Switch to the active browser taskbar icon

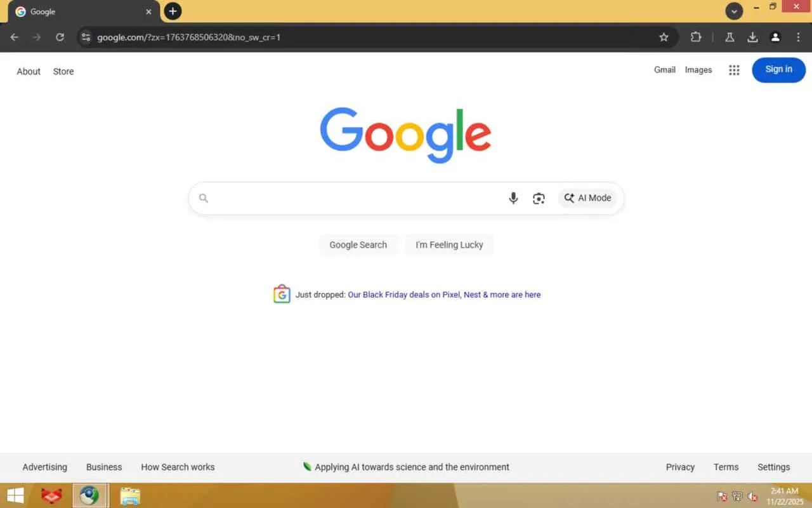click(89, 495)
